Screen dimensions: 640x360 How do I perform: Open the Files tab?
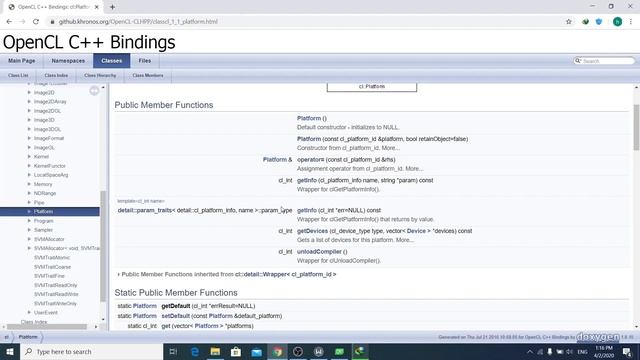pyautogui.click(x=144, y=60)
